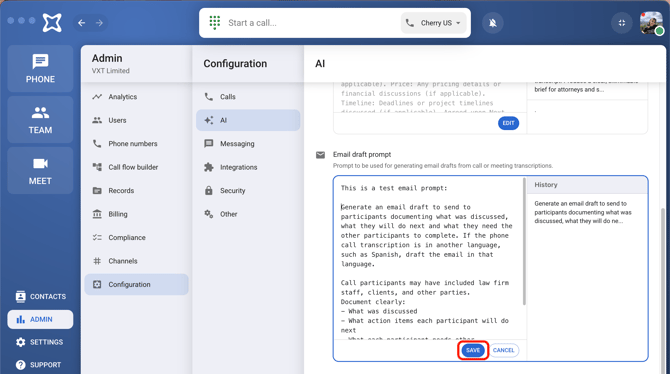Click the Email draft prompt envelope icon
The height and width of the screenshot is (374, 670).
[320, 155]
